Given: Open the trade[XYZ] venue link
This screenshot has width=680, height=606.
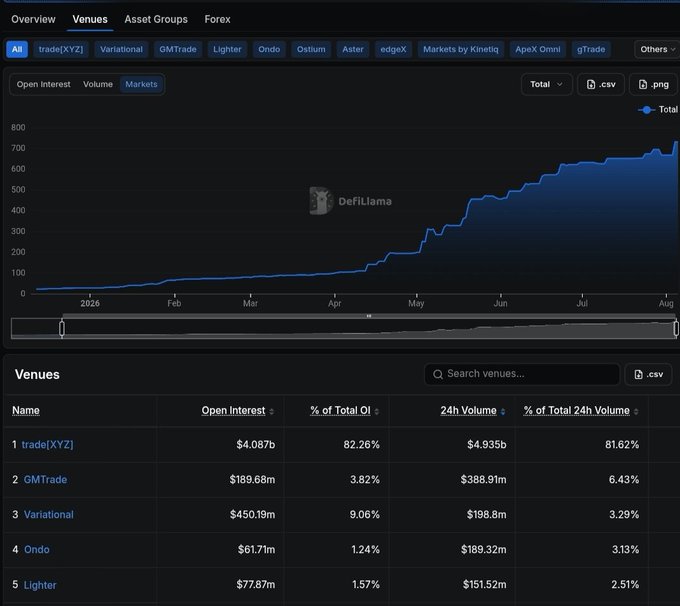Looking at the screenshot, I should pos(47,445).
